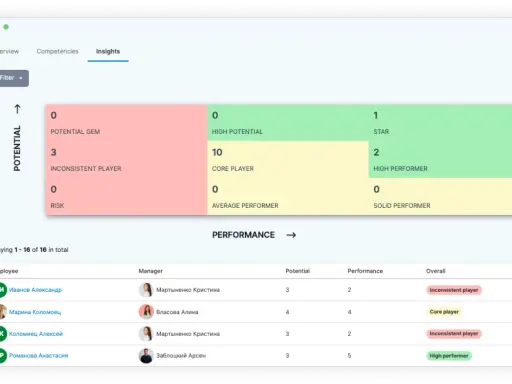
Task: Open employee Коломиец Алексей profile link
Action: [36, 334]
